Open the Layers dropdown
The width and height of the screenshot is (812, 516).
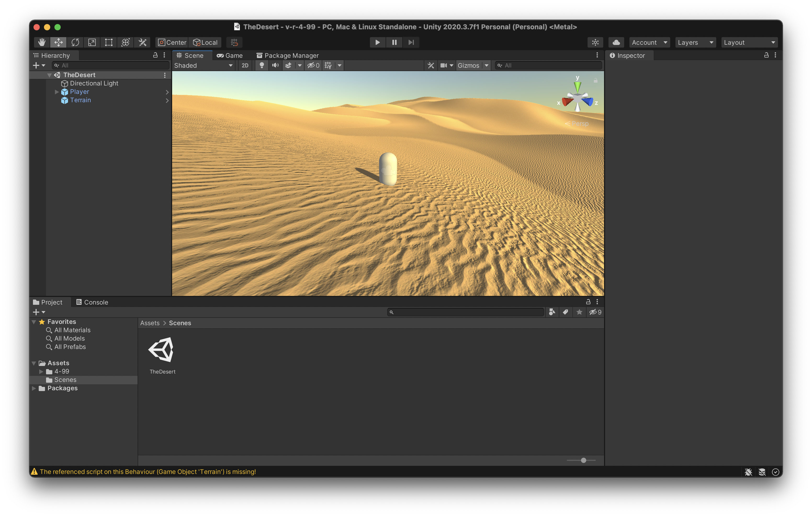(695, 42)
